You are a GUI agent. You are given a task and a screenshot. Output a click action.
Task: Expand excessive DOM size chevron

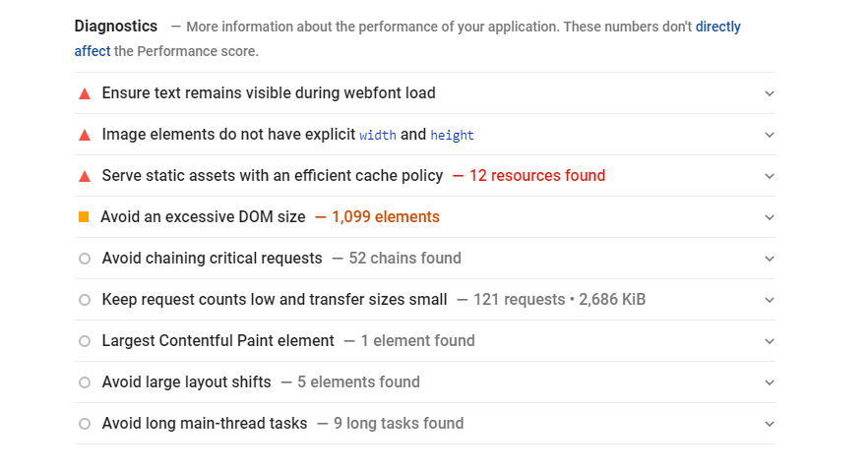click(770, 217)
